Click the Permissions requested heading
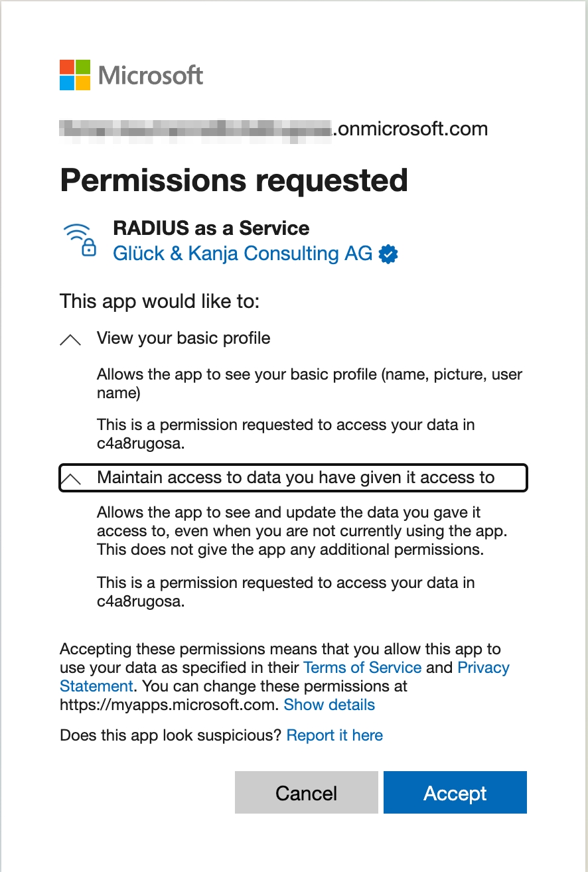 point(234,181)
